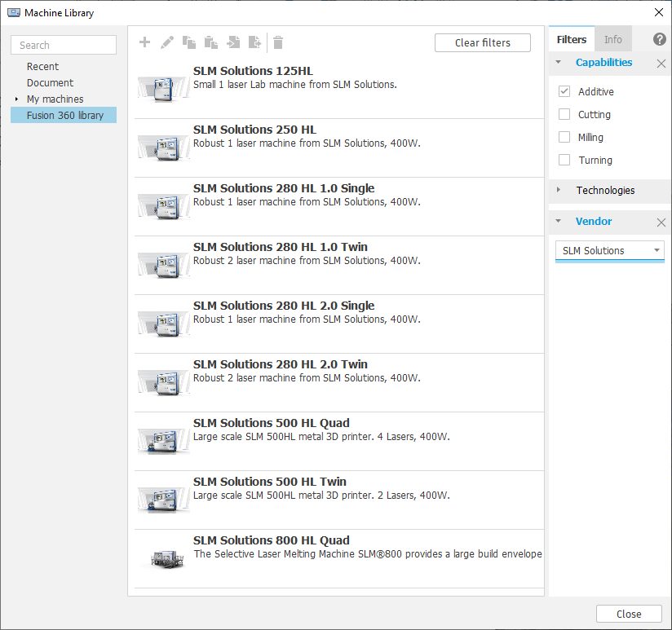Collapse the Vendor filter section arrow
This screenshot has width=672, height=630.
(x=558, y=221)
